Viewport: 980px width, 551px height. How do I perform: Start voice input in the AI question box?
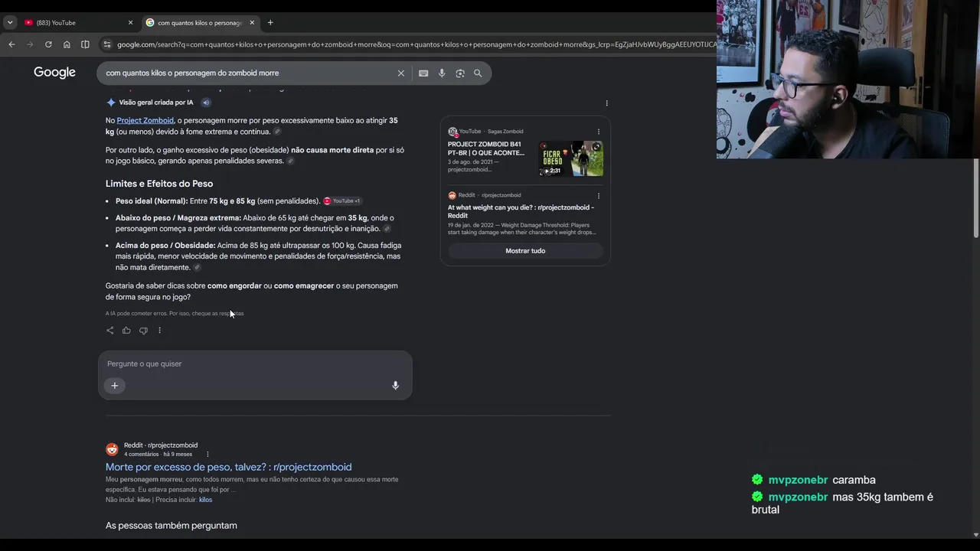point(395,386)
